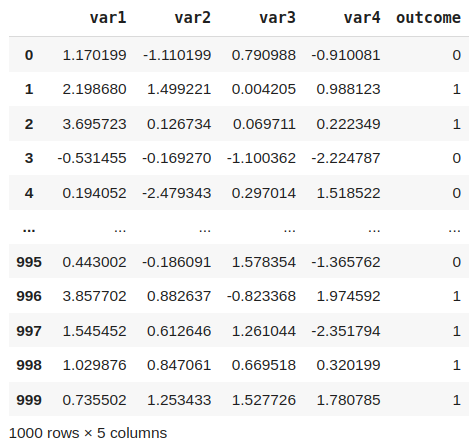Click the value 1.527726 in var3
The image size is (474, 447).
tap(264, 400)
